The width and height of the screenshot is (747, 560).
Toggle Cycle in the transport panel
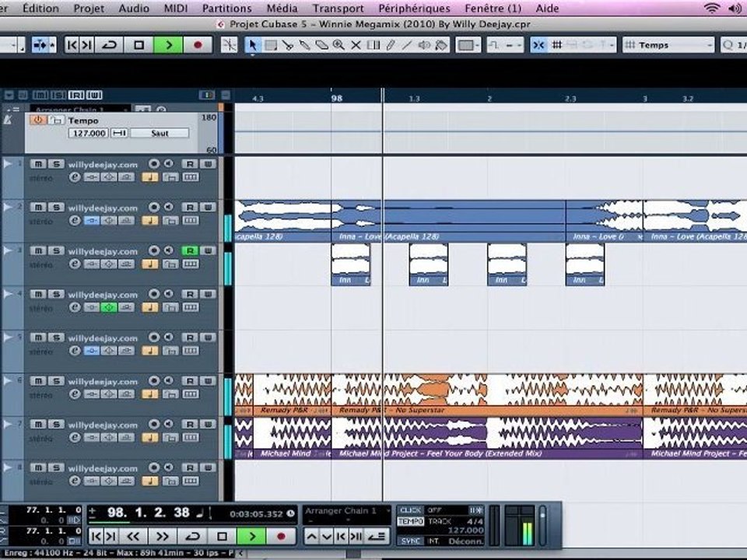pos(192,536)
